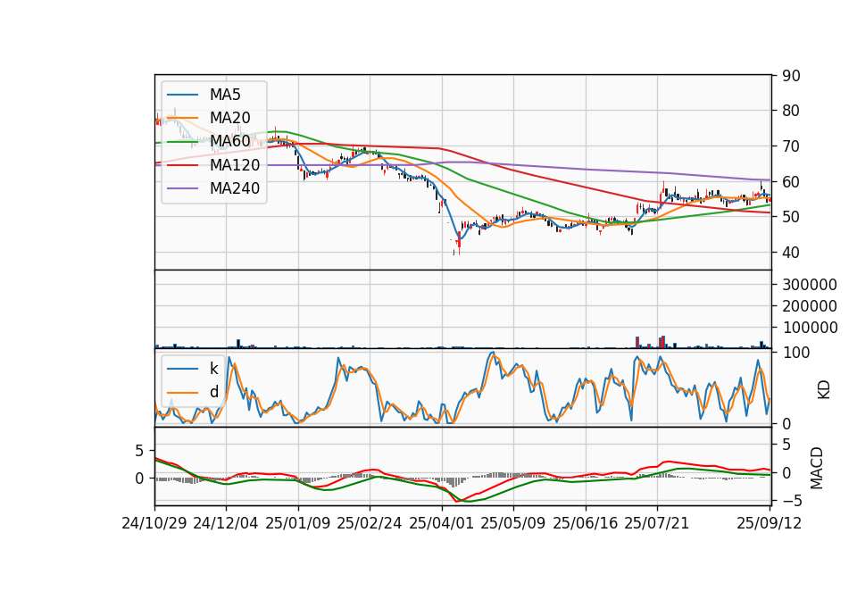Click the 60 price axis tick label
Image resolution: width=857 pixels, height=616 pixels.
791,182
